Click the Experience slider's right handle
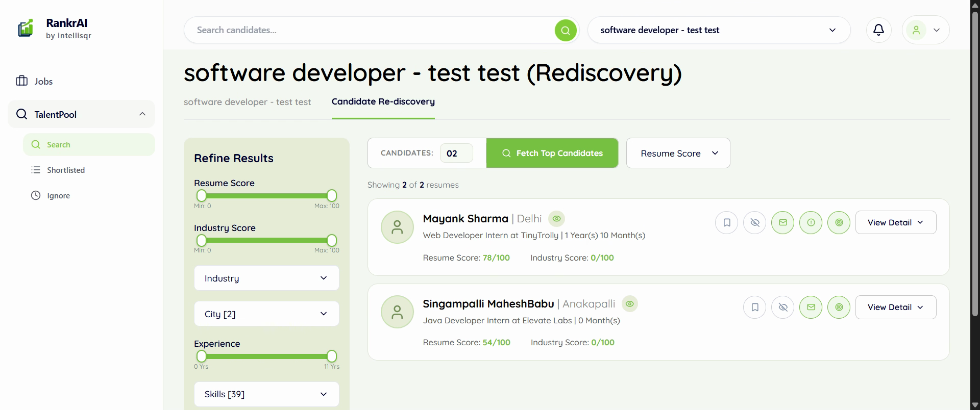The image size is (980, 410). (x=332, y=356)
